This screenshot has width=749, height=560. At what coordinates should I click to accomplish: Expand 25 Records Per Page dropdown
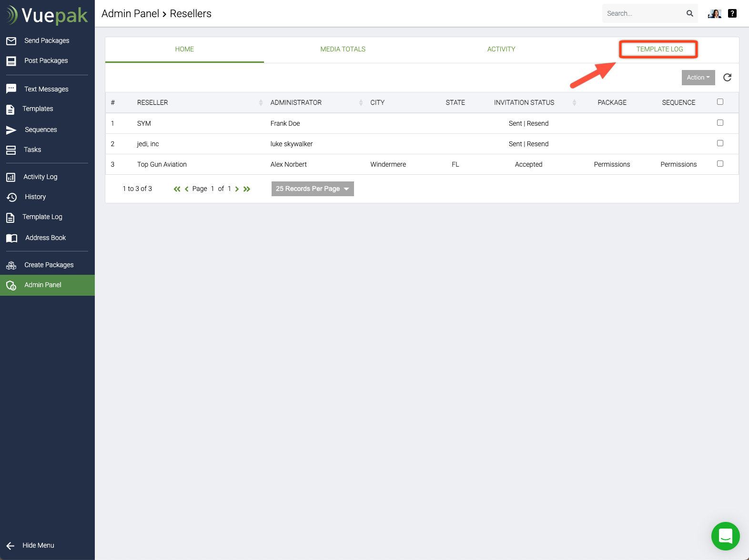(313, 189)
